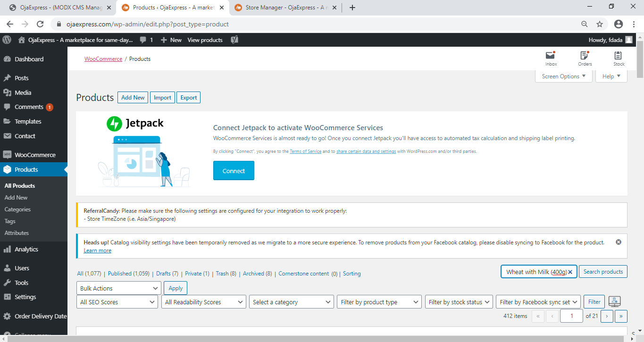Open the Bulk Actions dropdown
The height and width of the screenshot is (342, 644).
119,288
